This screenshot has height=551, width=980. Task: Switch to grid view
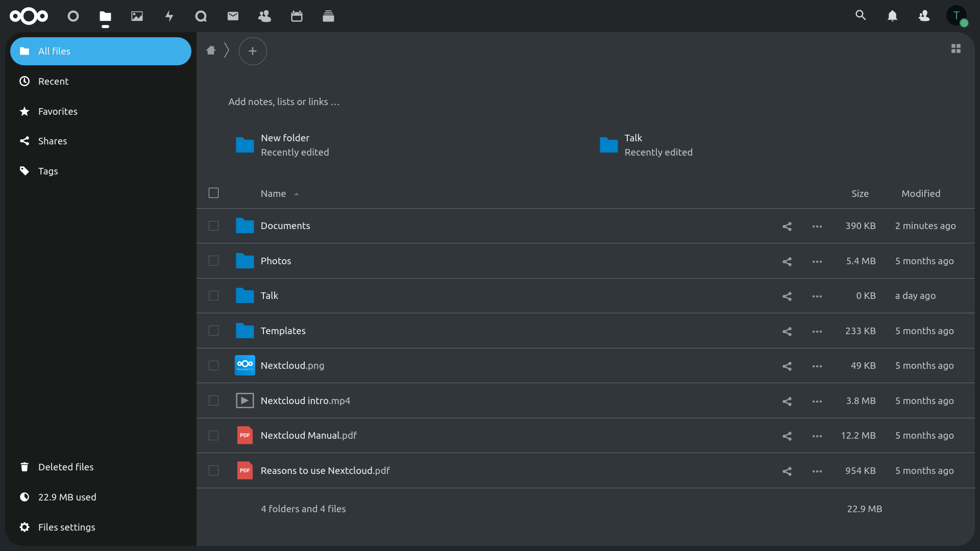coord(956,48)
